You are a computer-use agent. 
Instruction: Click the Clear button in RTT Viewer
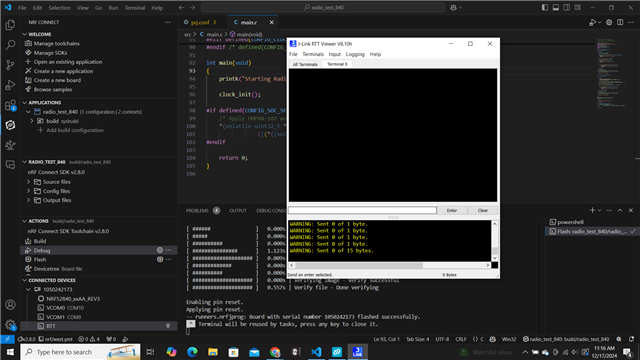(482, 211)
